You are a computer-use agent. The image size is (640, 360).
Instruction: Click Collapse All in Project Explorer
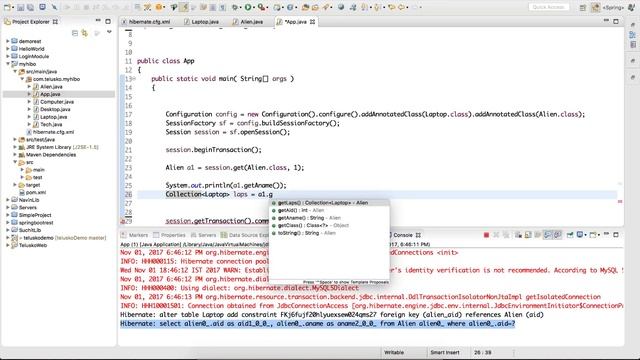click(x=75, y=33)
